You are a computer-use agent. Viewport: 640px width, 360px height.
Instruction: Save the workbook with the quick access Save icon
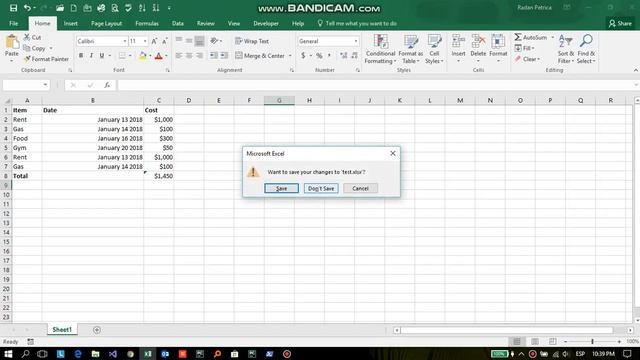pyautogui.click(x=13, y=8)
